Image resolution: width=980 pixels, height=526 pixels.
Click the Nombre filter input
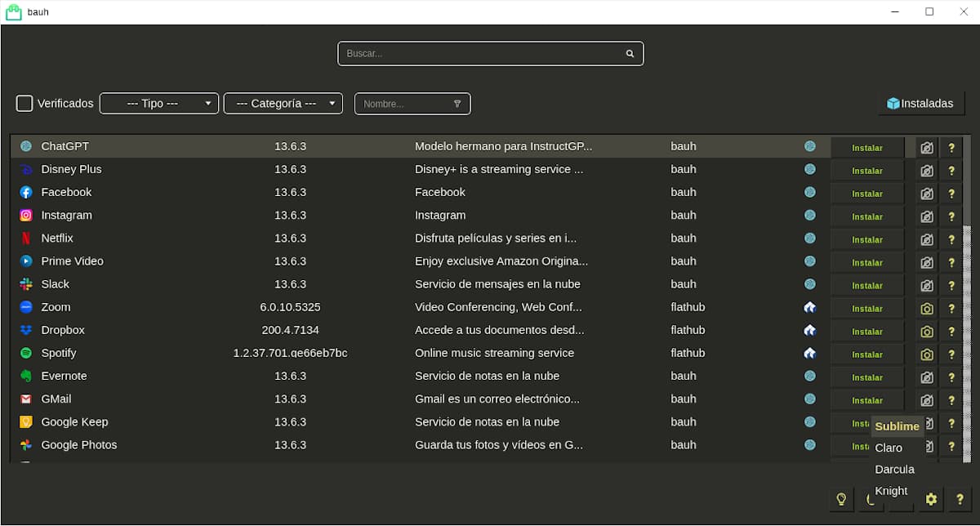pos(412,104)
